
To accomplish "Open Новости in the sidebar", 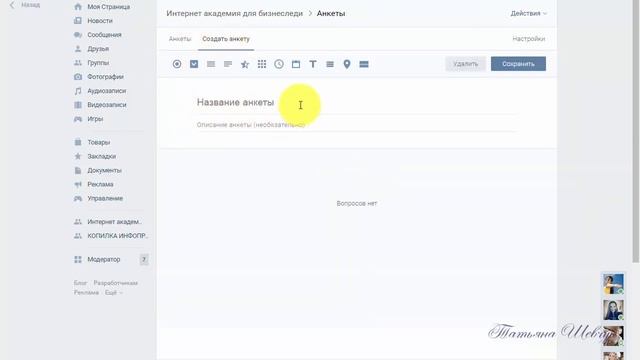I will (100, 21).
